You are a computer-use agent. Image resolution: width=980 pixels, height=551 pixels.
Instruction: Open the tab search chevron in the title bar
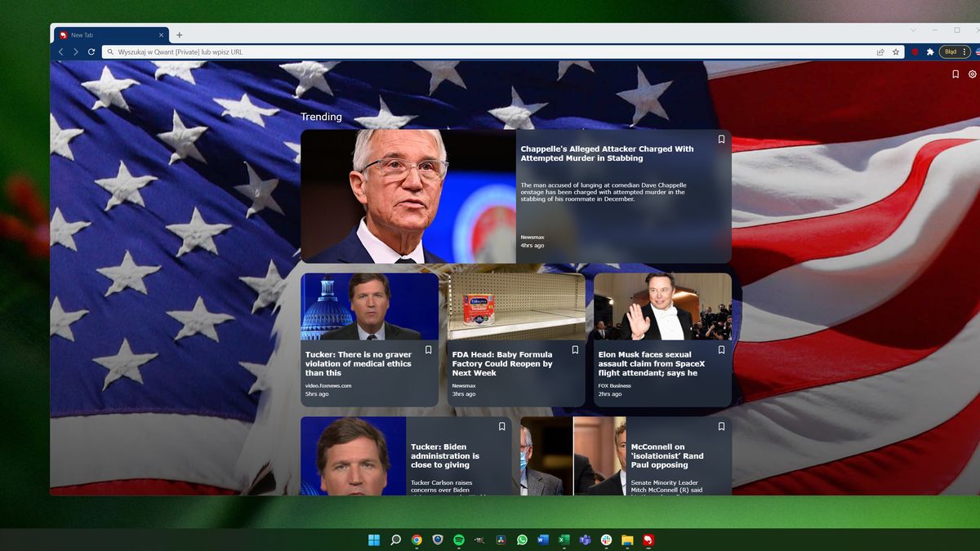coord(913,30)
